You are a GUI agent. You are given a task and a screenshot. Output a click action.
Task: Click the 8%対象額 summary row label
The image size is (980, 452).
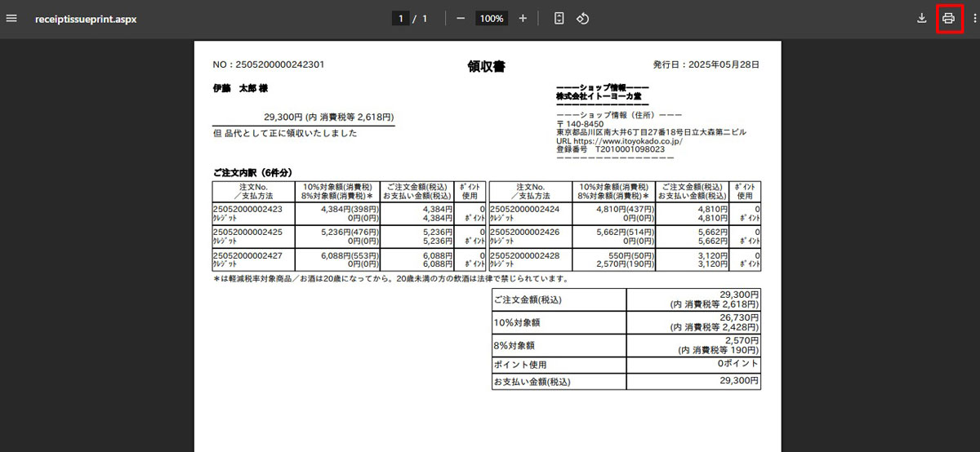(x=514, y=345)
